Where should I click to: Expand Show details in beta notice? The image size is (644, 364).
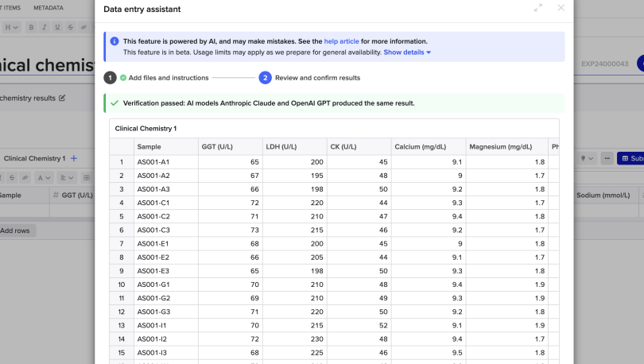(x=407, y=52)
